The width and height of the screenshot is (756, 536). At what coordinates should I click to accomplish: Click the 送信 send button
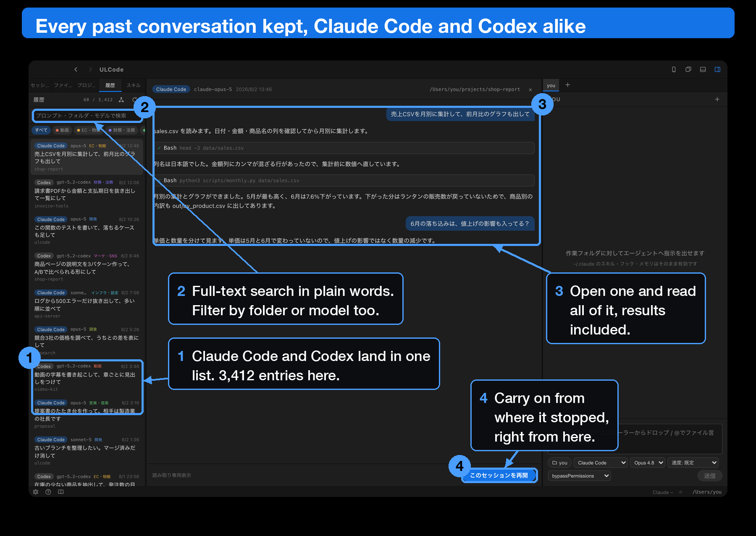[710, 476]
